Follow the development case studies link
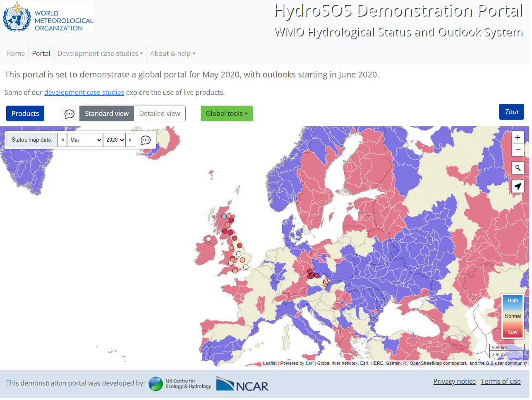Viewport: 532px width, 400px height. (84, 92)
